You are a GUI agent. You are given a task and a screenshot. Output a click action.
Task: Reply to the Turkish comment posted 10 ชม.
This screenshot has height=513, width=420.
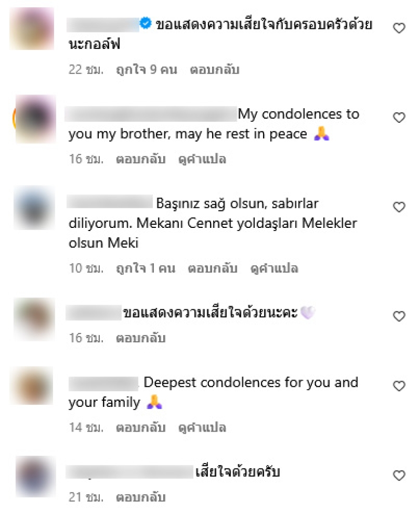coord(213,268)
